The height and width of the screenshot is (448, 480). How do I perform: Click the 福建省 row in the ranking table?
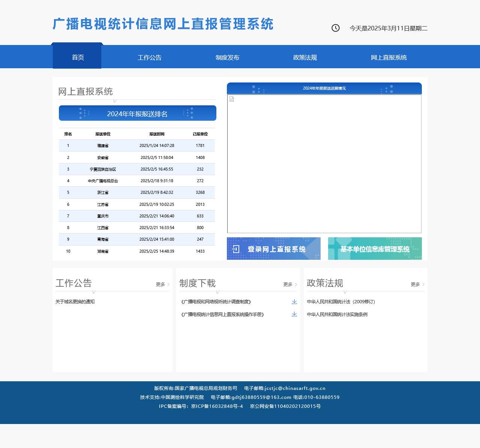click(x=137, y=145)
